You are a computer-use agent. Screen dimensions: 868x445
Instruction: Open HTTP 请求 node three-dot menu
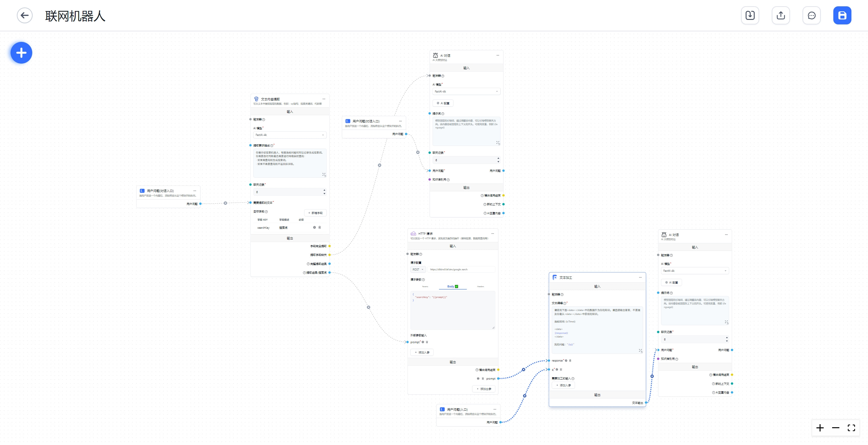tap(492, 233)
